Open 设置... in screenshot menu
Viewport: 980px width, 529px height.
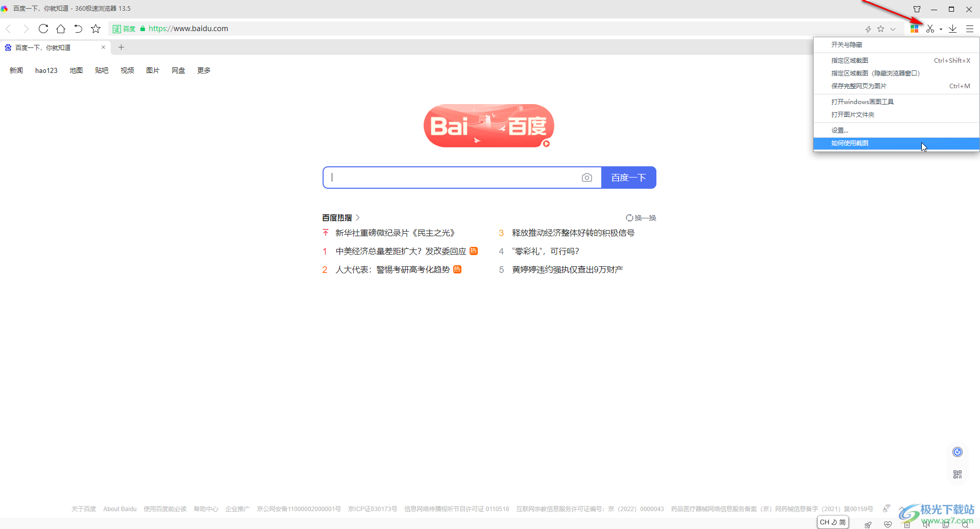click(x=896, y=130)
